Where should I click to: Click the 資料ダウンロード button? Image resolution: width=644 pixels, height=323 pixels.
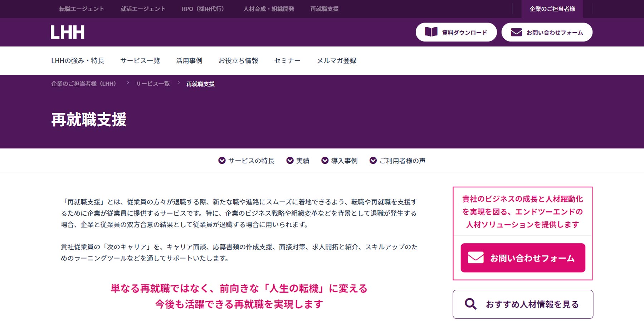tap(456, 32)
